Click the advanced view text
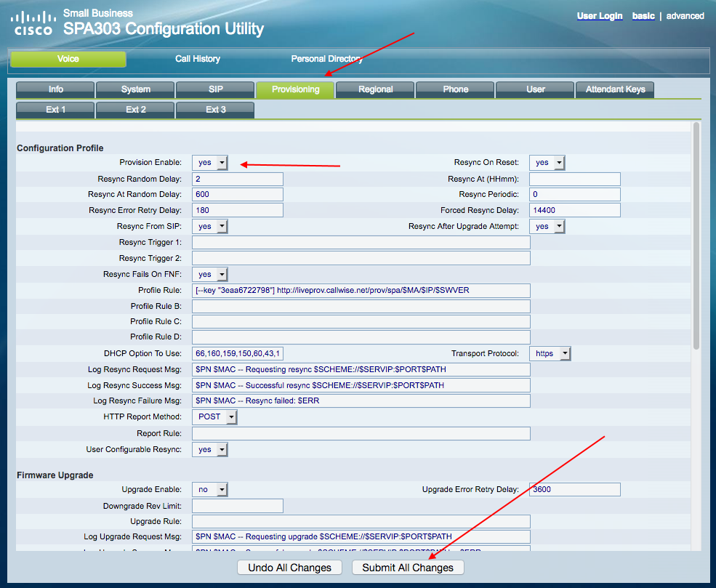This screenshot has width=716, height=588. point(685,16)
